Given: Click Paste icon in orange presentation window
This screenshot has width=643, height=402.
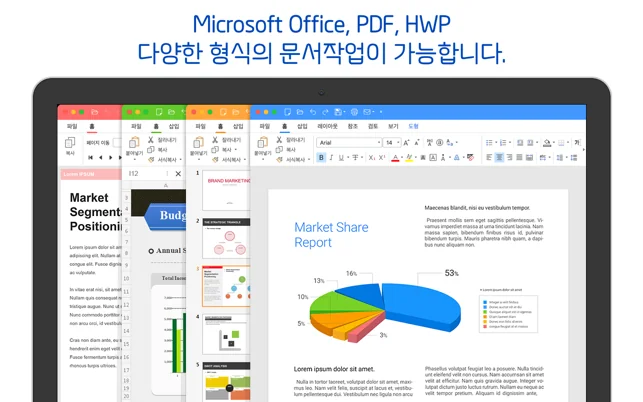Looking at the screenshot, I should pyautogui.click(x=198, y=143).
